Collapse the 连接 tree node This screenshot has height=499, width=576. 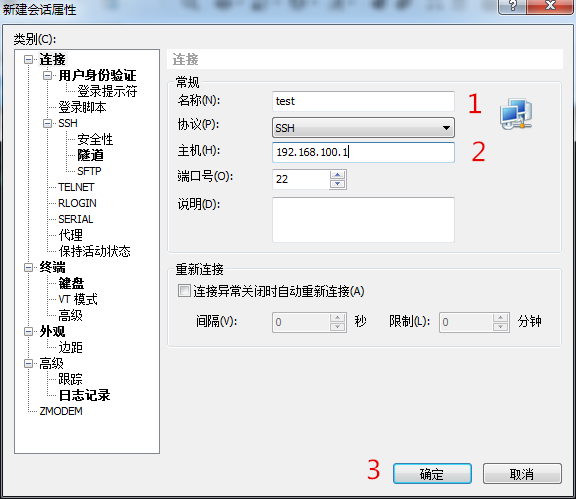coord(28,59)
